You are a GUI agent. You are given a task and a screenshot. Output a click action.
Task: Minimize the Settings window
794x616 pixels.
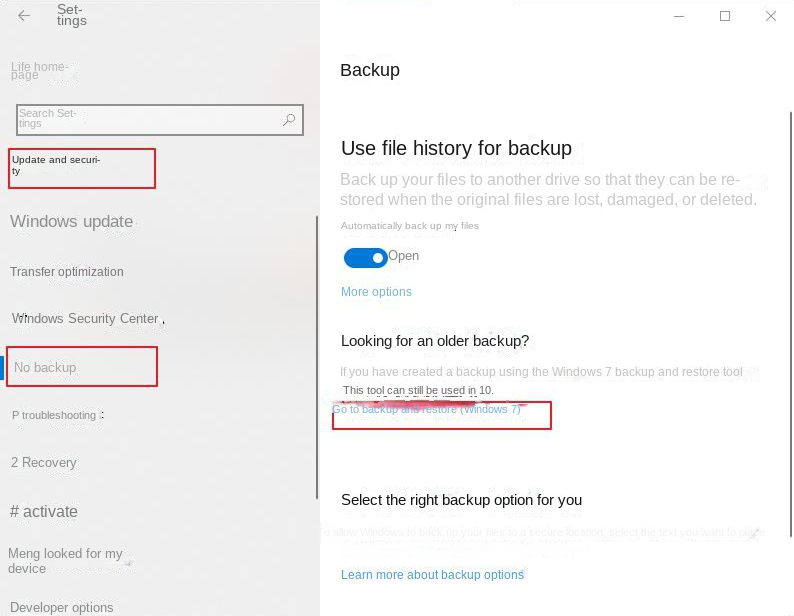click(x=680, y=16)
